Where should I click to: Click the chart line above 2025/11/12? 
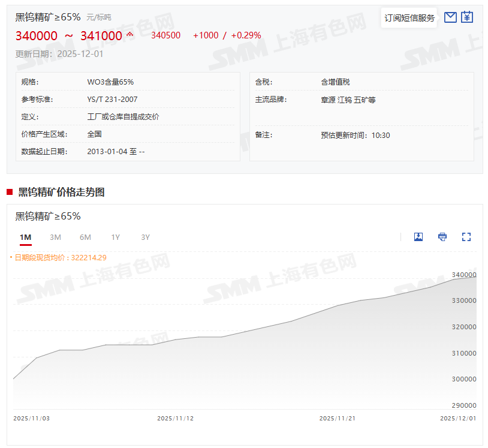[x=175, y=339]
